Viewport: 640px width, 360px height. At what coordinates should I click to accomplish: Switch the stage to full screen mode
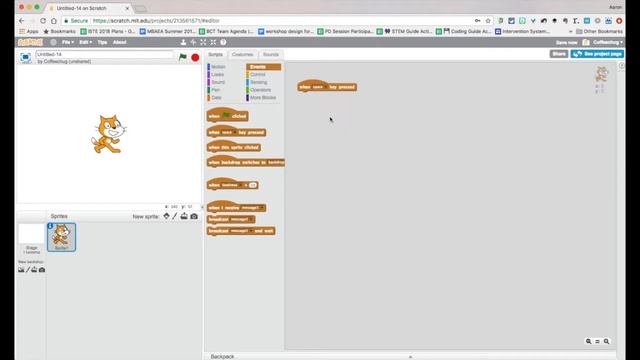25,57
